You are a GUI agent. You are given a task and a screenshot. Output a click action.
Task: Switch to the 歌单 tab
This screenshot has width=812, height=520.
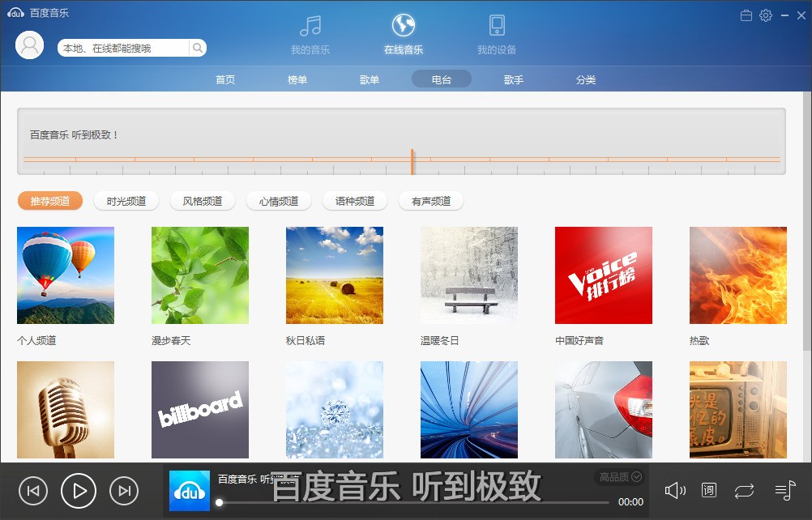coord(370,79)
